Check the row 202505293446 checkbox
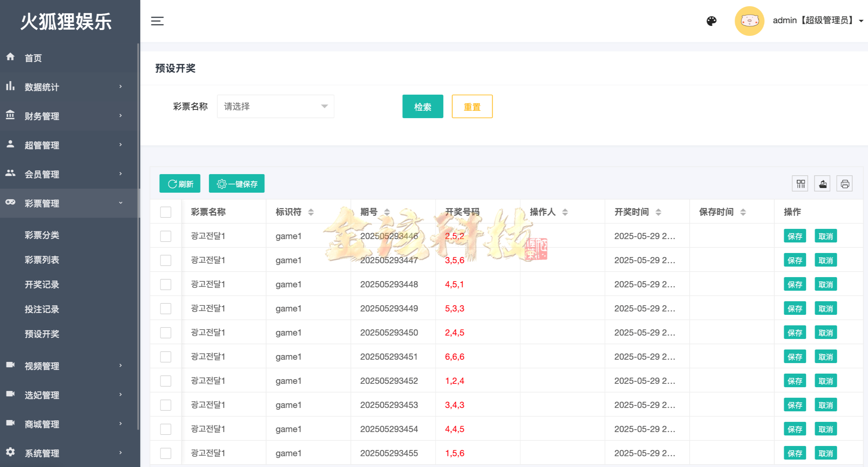The image size is (868, 467). point(165,236)
